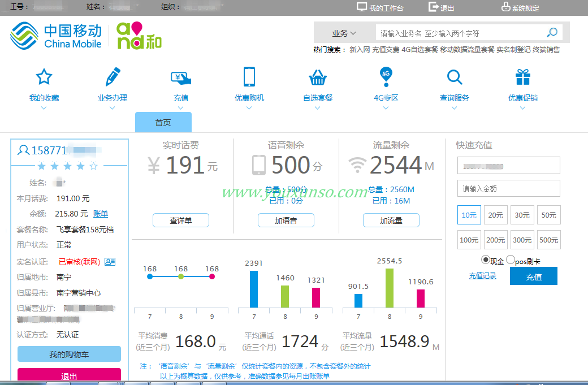The height and width of the screenshot is (385, 588).
Task: Expand chevron under 业务办理
Action: (112, 108)
